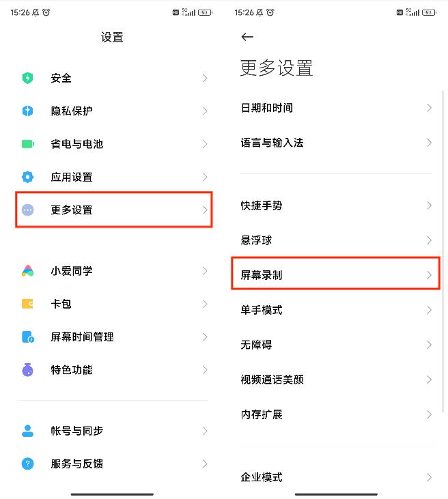
Task: Open 日期和时间 chevron arrow
Action: click(x=429, y=108)
